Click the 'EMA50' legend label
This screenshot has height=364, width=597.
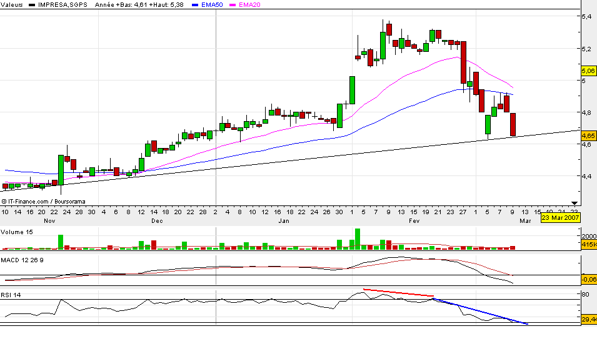click(212, 5)
